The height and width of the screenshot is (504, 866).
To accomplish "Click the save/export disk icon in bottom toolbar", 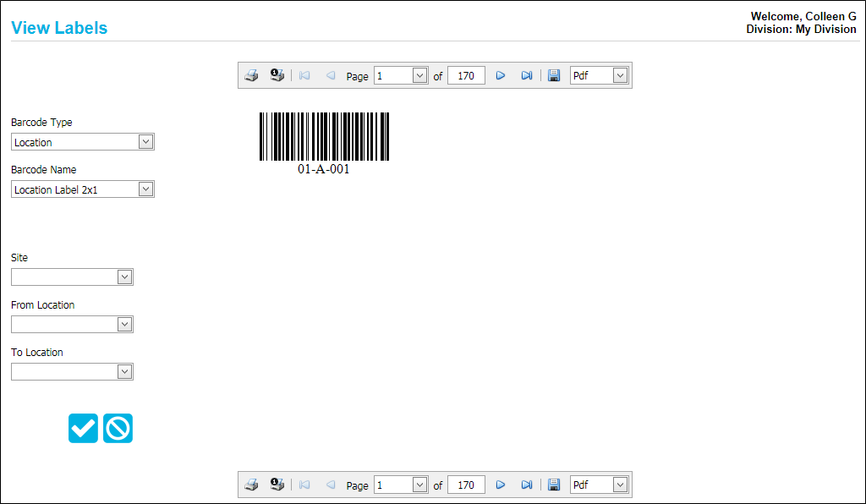I will point(554,485).
